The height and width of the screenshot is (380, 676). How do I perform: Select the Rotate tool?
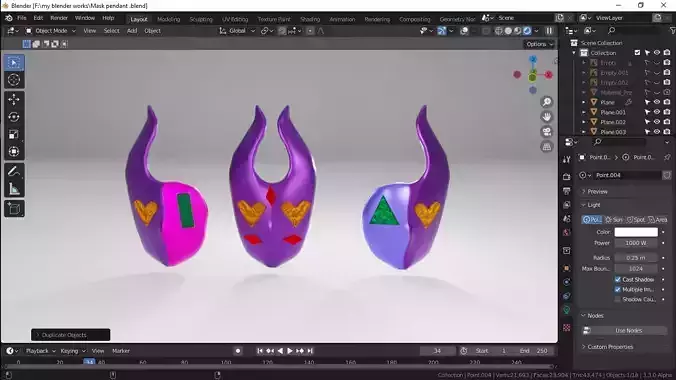coord(14,117)
